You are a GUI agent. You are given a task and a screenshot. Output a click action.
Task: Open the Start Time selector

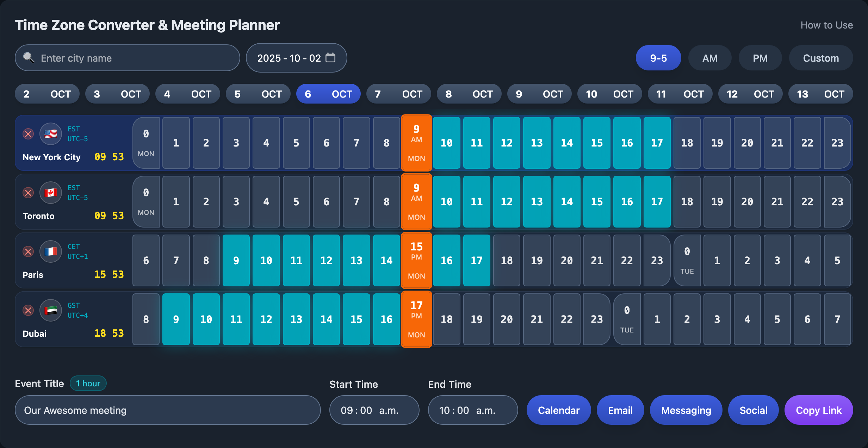tap(374, 410)
